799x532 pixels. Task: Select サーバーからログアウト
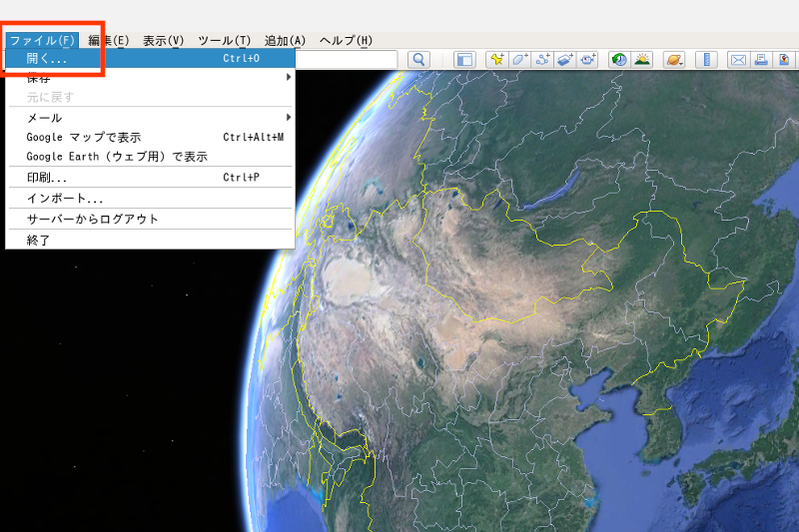[x=151, y=219]
